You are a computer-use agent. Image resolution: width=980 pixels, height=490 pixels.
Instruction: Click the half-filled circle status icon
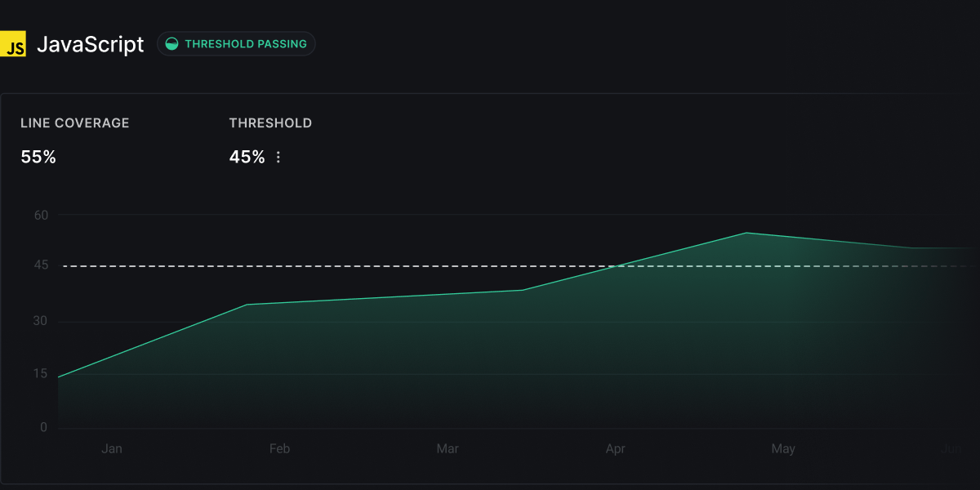click(171, 44)
